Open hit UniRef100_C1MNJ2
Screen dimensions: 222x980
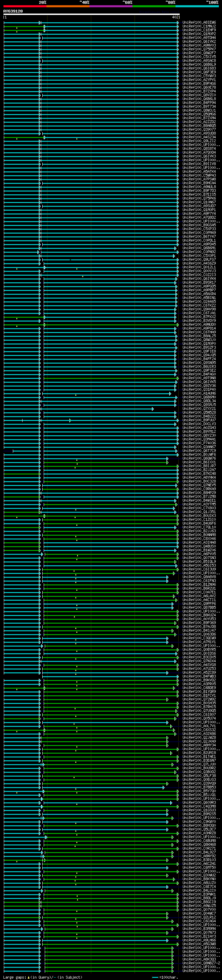(199, 26)
